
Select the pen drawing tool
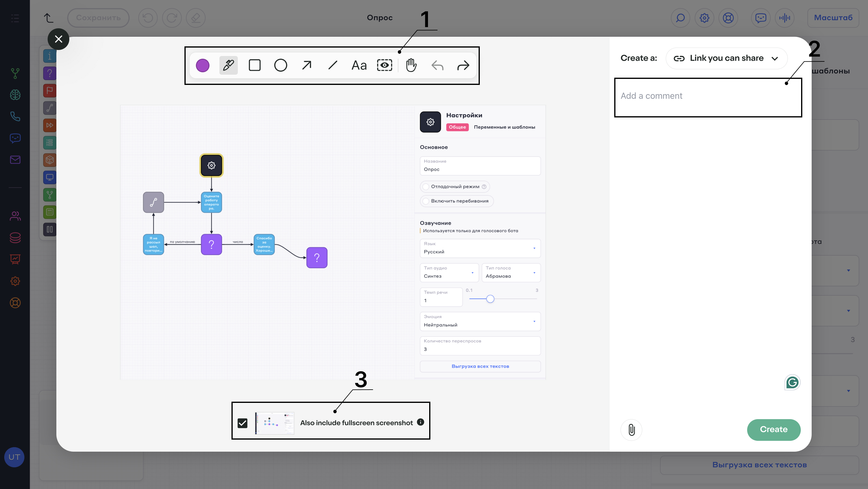(x=228, y=65)
